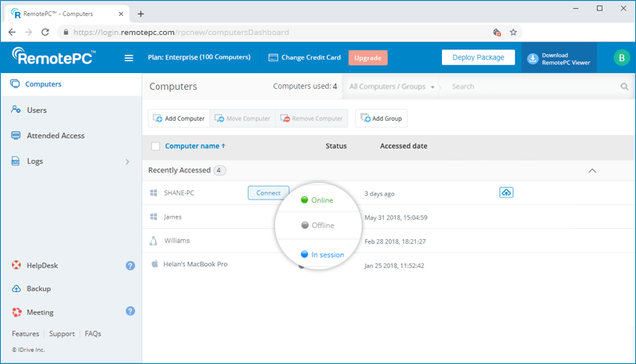Reload the browser page
The height and width of the screenshot is (364, 636).
(45, 33)
